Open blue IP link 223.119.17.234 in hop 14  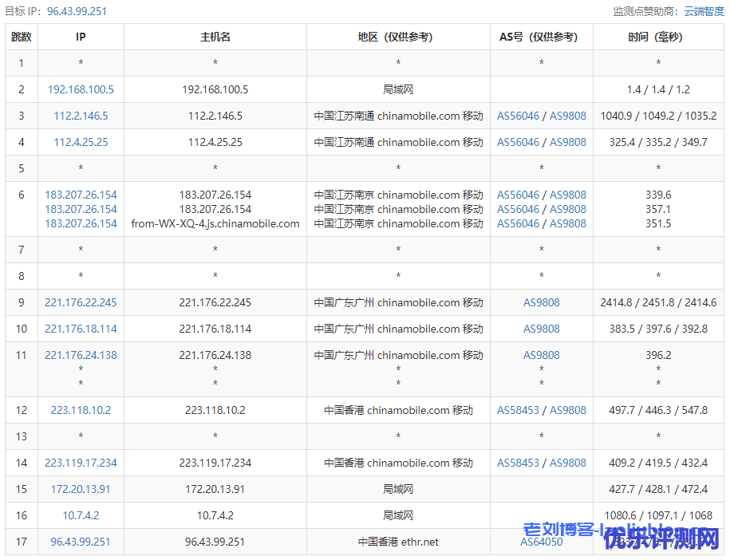pyautogui.click(x=81, y=463)
